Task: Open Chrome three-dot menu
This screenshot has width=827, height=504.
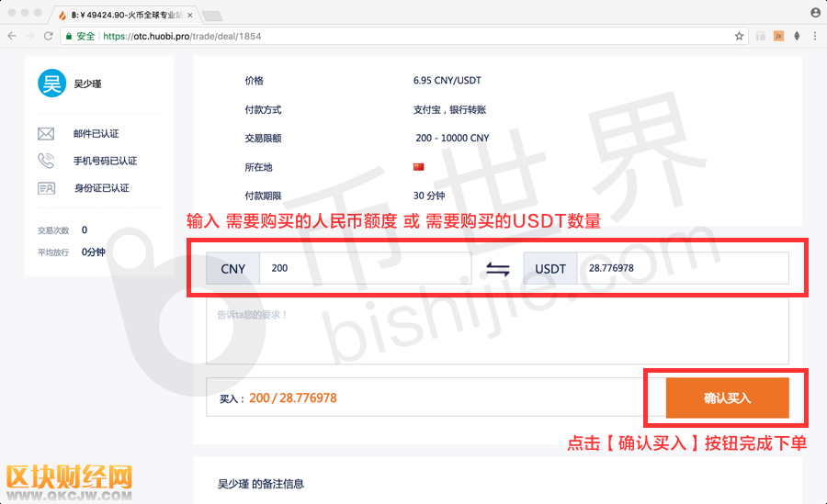Action: point(815,36)
